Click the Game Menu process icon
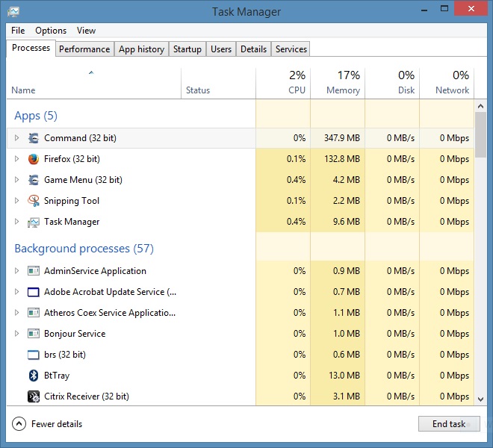Viewport: 493px width, 448px height. [x=34, y=180]
